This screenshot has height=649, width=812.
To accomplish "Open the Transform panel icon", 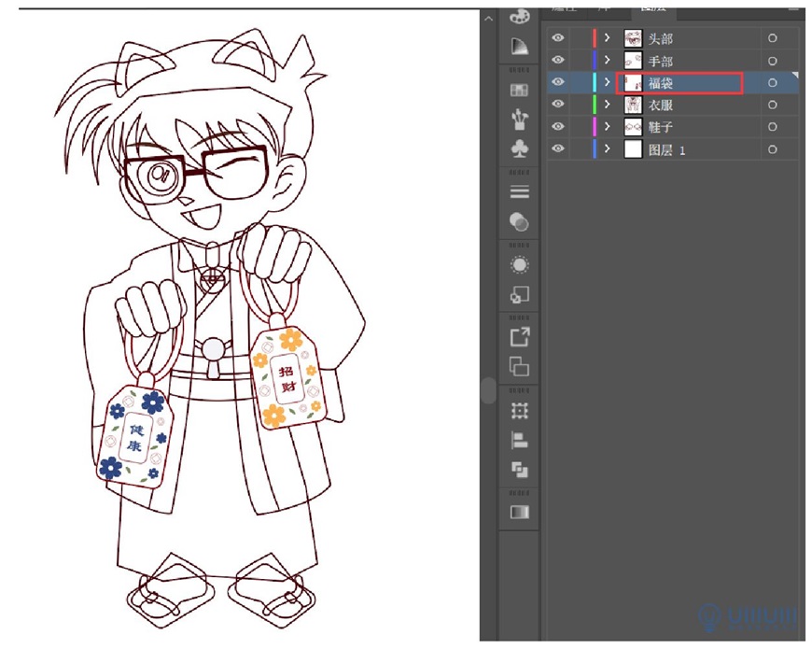I will point(520,411).
